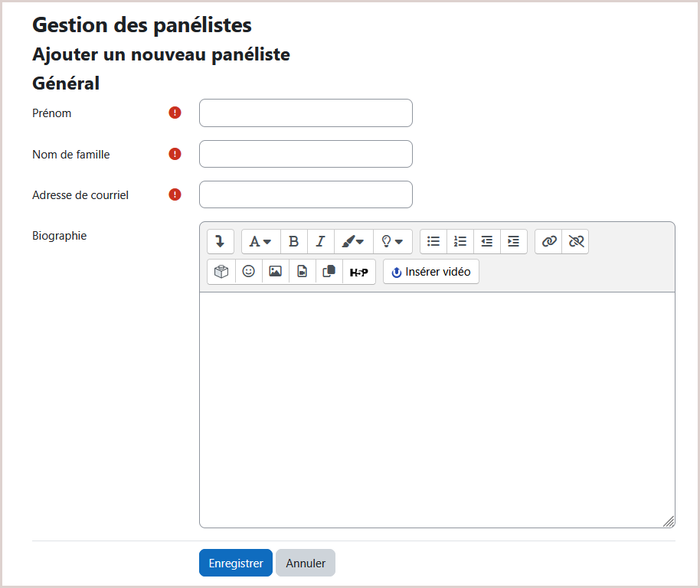This screenshot has width=700, height=588.
Task: Focus the Prénom text field
Action: point(306,113)
